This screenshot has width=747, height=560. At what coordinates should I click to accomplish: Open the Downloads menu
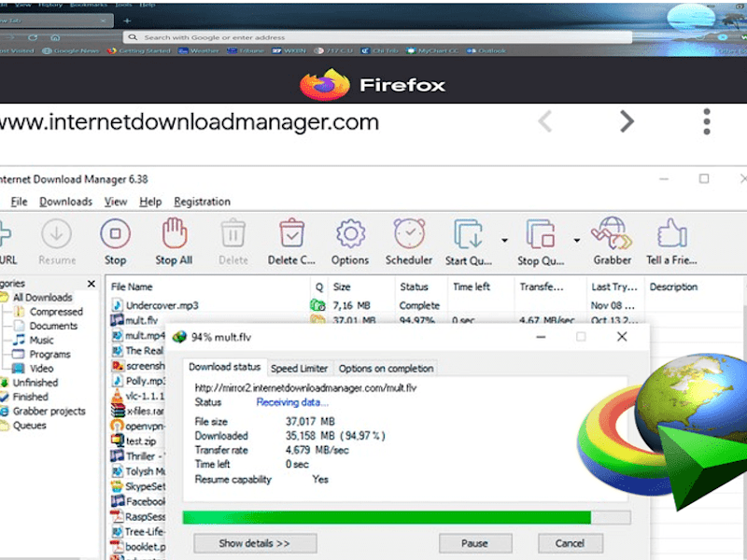pos(65,202)
